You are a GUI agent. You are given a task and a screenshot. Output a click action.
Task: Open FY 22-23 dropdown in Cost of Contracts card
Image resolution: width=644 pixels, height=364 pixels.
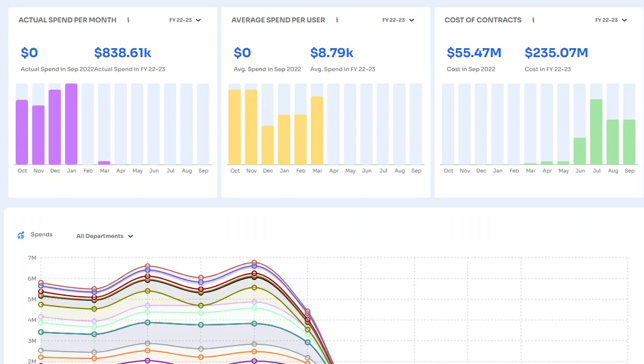[611, 20]
